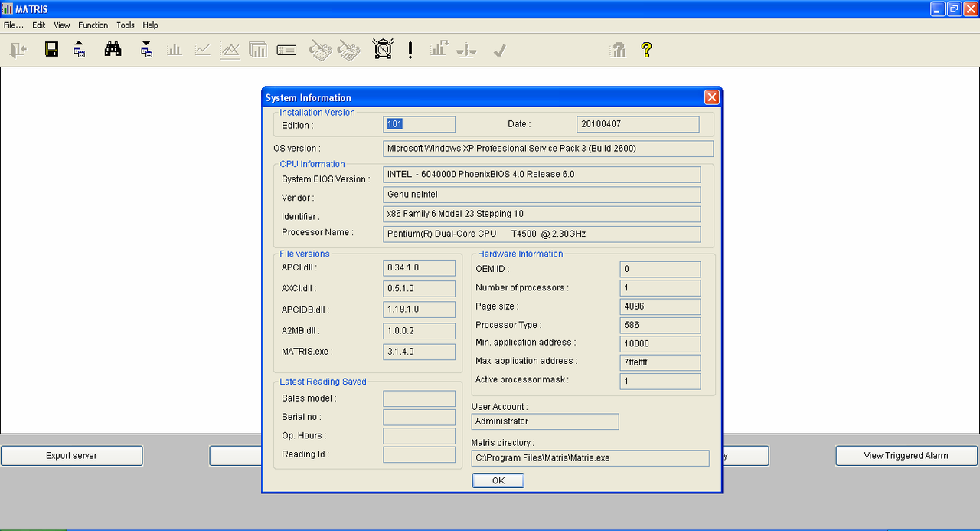Click the stacked chart windows icon
Image resolution: width=980 pixels, height=531 pixels.
pyautogui.click(x=258, y=50)
